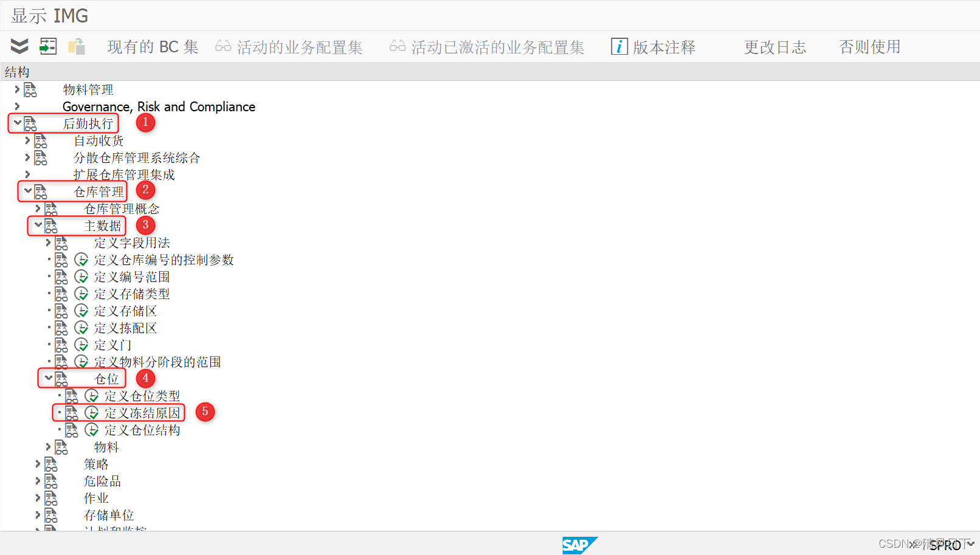980x555 pixels.
Task: Select the 扩展仓库管理集成 entry
Action: coord(124,175)
